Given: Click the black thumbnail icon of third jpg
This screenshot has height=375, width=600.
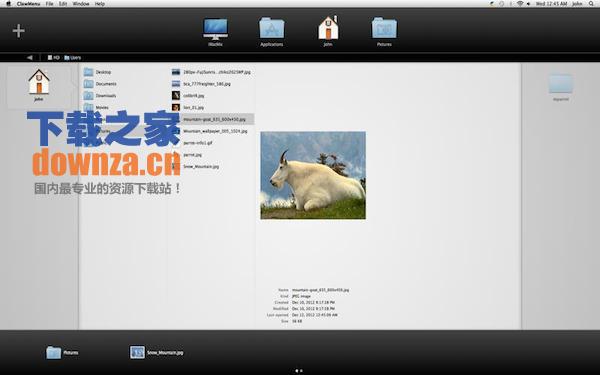Looking at the screenshot, I should [x=176, y=96].
